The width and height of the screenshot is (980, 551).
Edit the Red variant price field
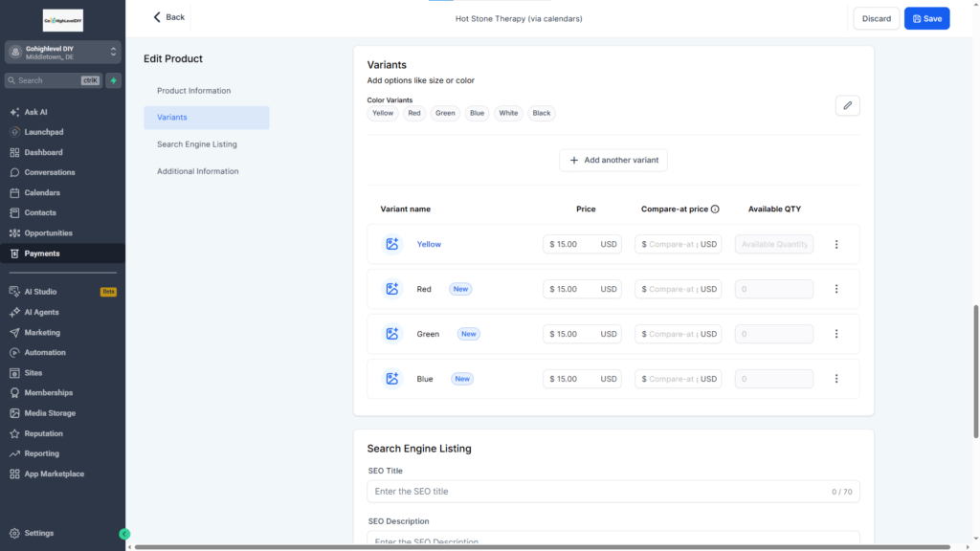click(582, 289)
